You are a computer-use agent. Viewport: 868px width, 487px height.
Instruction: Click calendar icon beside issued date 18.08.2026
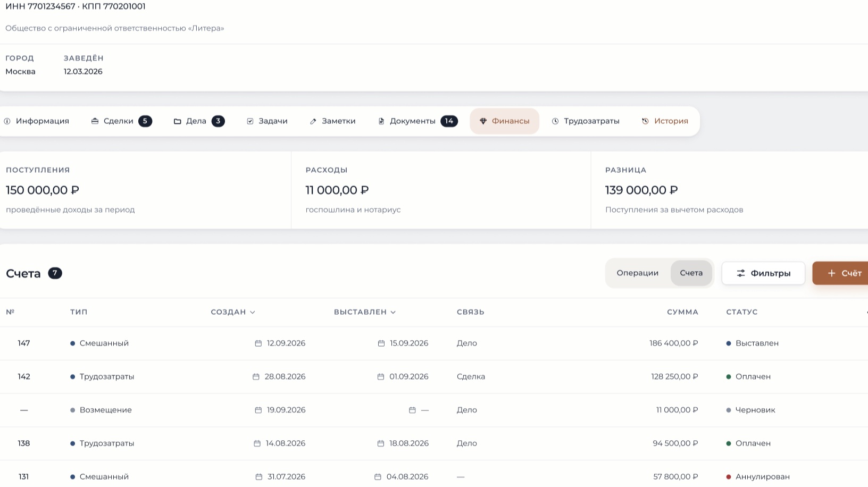tap(381, 443)
